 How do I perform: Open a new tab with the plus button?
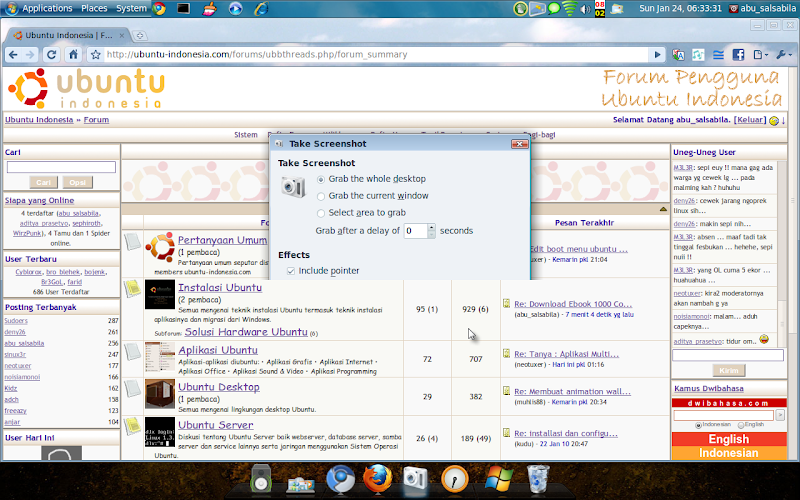139,35
